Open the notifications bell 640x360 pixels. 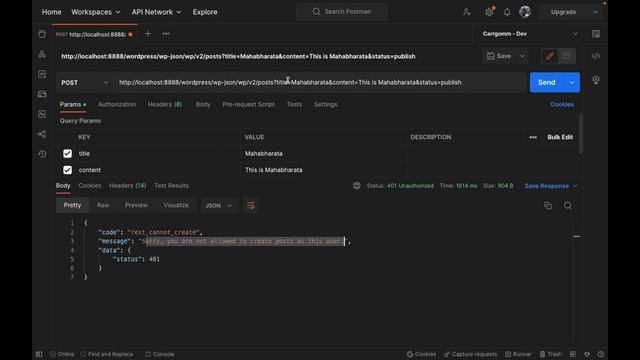(507, 12)
